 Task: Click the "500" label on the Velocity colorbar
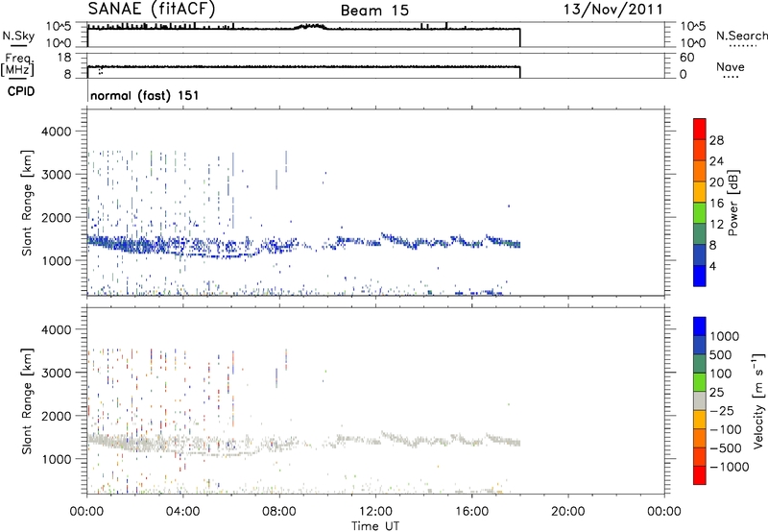[x=720, y=354]
